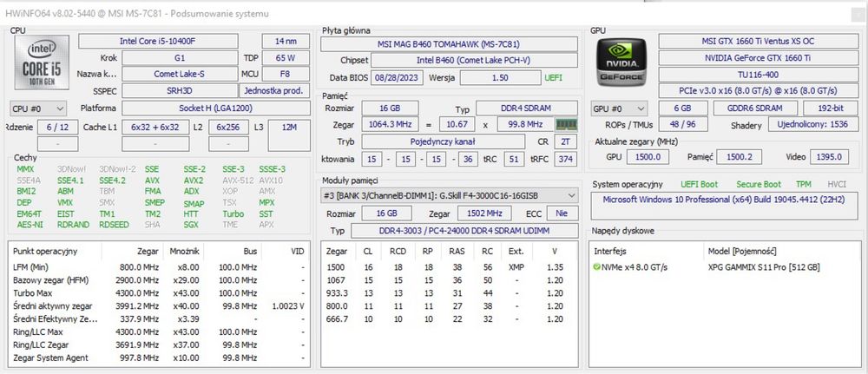The width and height of the screenshot is (868, 374).
Task: Click the Secure Boot status label
Action: point(759,184)
